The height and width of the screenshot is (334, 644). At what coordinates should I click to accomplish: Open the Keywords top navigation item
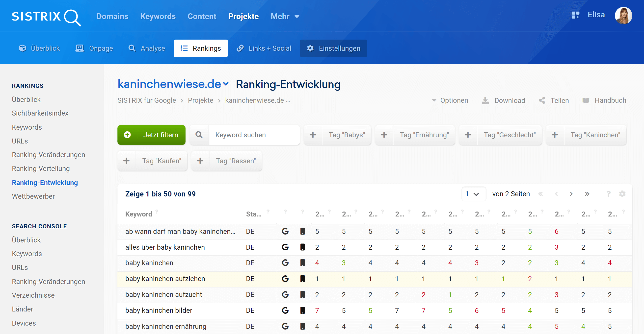pos(158,17)
